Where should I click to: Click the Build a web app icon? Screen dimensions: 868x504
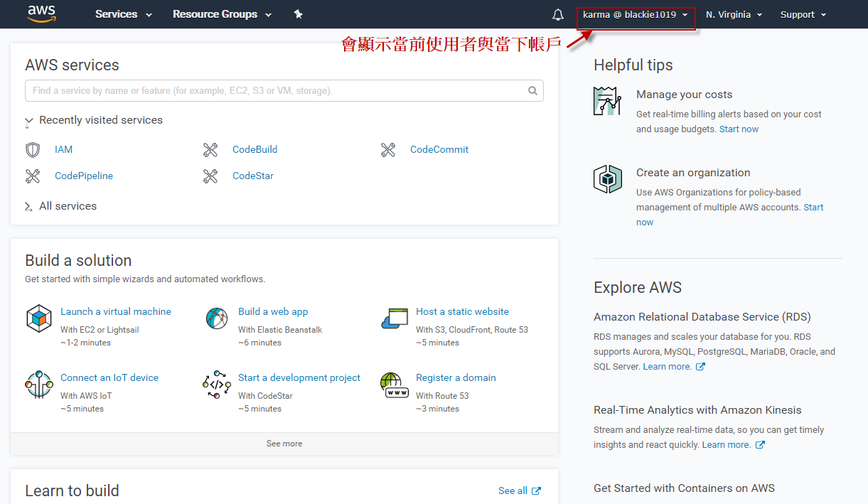coord(217,318)
